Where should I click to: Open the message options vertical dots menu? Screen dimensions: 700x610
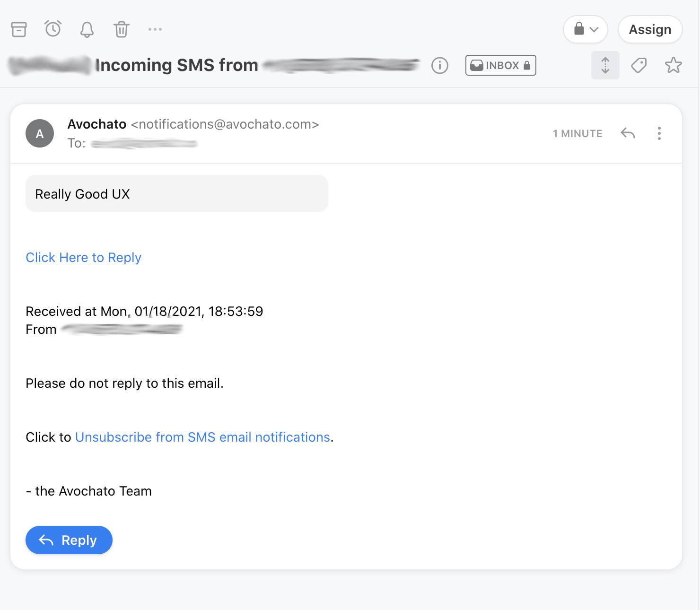point(659,133)
